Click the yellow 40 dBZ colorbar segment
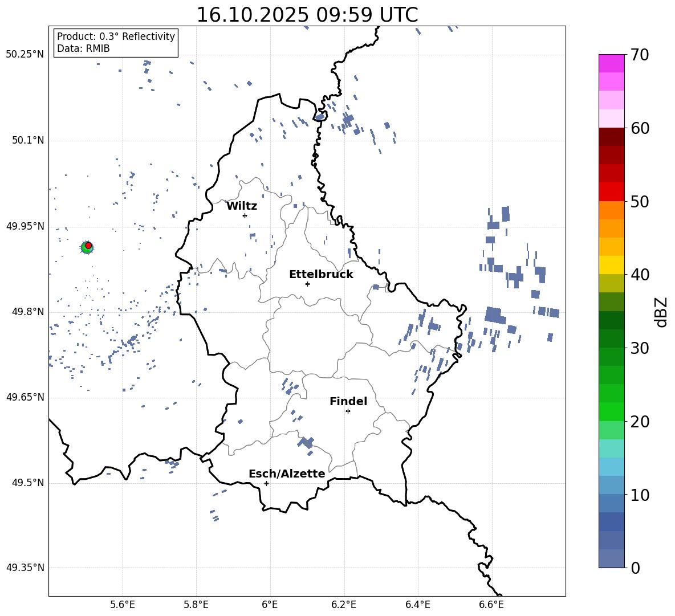The height and width of the screenshot is (616, 675). coord(611,265)
